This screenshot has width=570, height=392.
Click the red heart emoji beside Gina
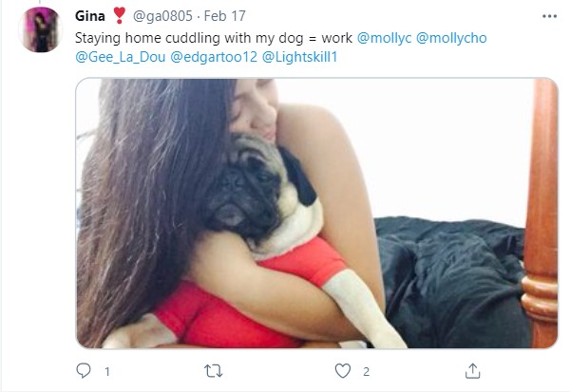point(119,16)
